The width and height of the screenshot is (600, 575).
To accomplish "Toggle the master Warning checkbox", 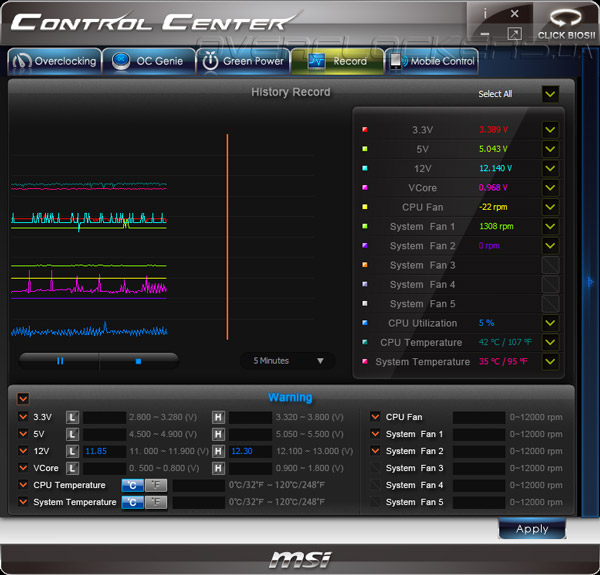I will pos(23,399).
